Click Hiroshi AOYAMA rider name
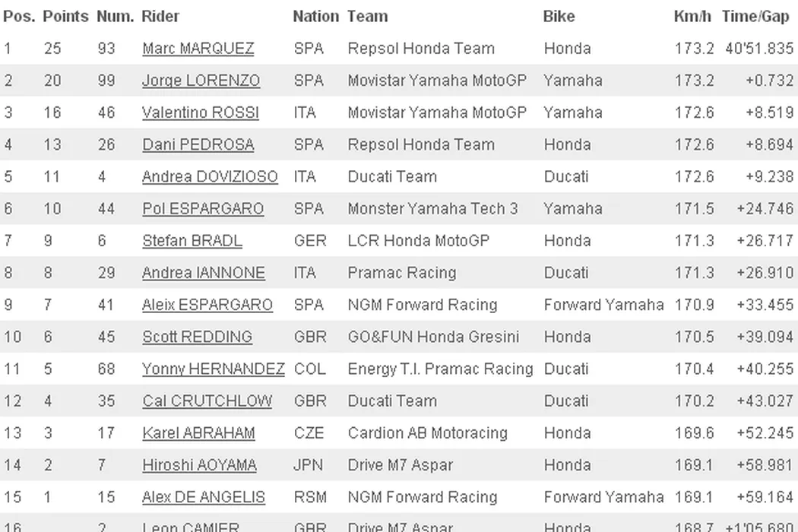The image size is (798, 532). 199,465
